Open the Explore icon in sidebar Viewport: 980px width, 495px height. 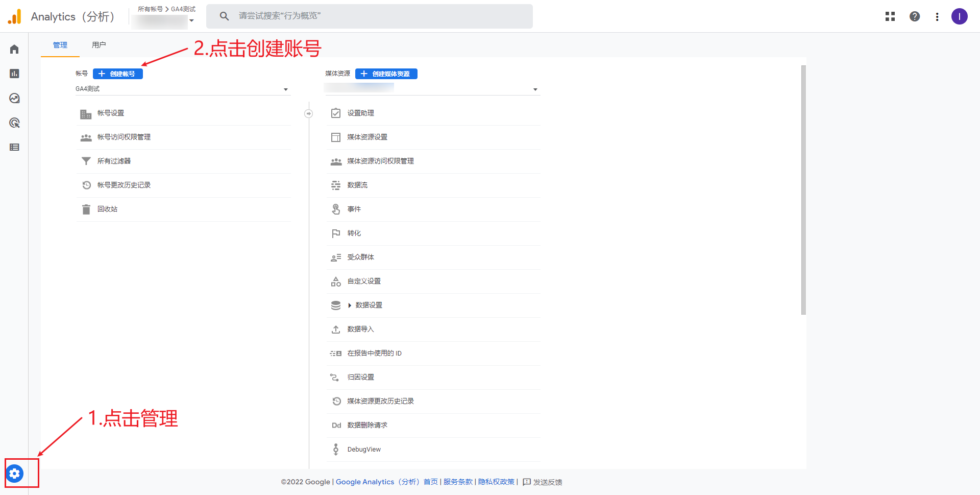pyautogui.click(x=14, y=98)
